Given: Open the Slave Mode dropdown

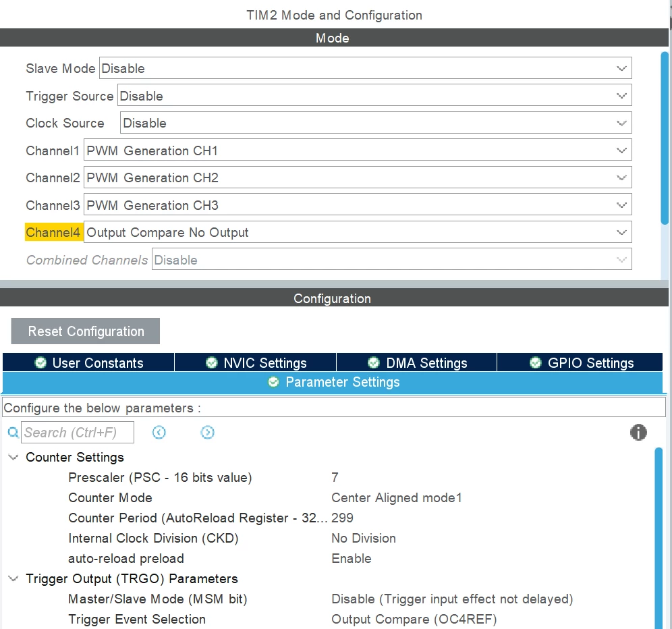Looking at the screenshot, I should coord(365,68).
